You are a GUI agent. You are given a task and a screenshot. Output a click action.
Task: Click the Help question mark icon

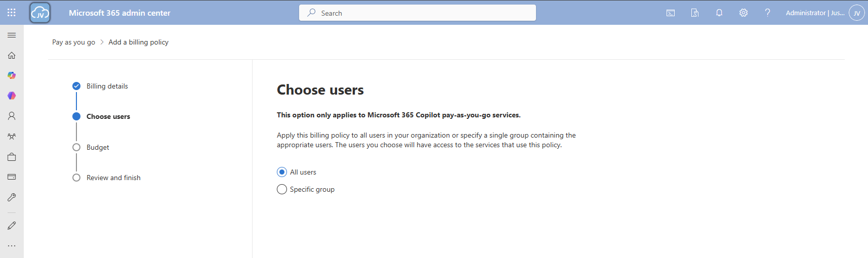pyautogui.click(x=768, y=13)
